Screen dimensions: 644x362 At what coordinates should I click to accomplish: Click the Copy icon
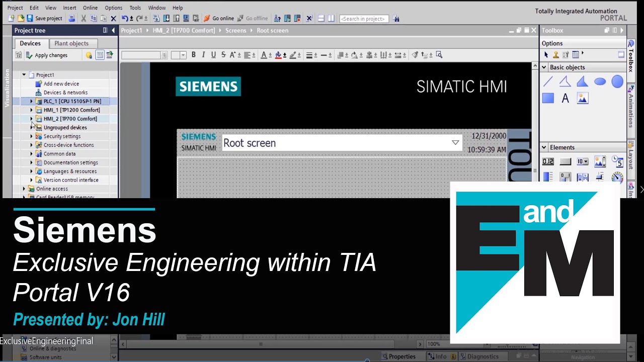94,19
